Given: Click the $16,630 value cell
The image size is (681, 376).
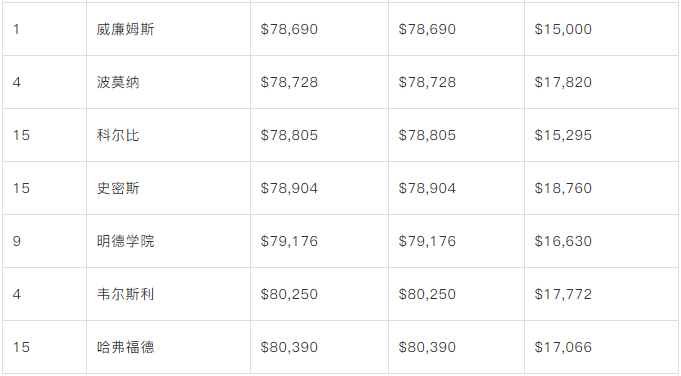Looking at the screenshot, I should 601,241.
